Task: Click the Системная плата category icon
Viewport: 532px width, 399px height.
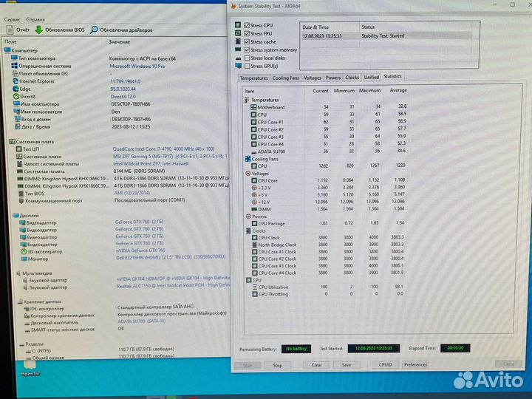Action: (x=12, y=141)
